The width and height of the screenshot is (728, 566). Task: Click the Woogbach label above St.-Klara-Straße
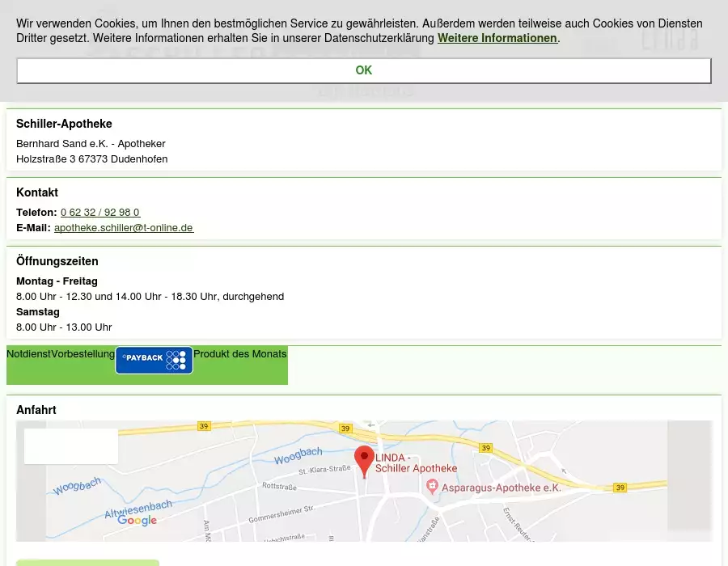(298, 456)
